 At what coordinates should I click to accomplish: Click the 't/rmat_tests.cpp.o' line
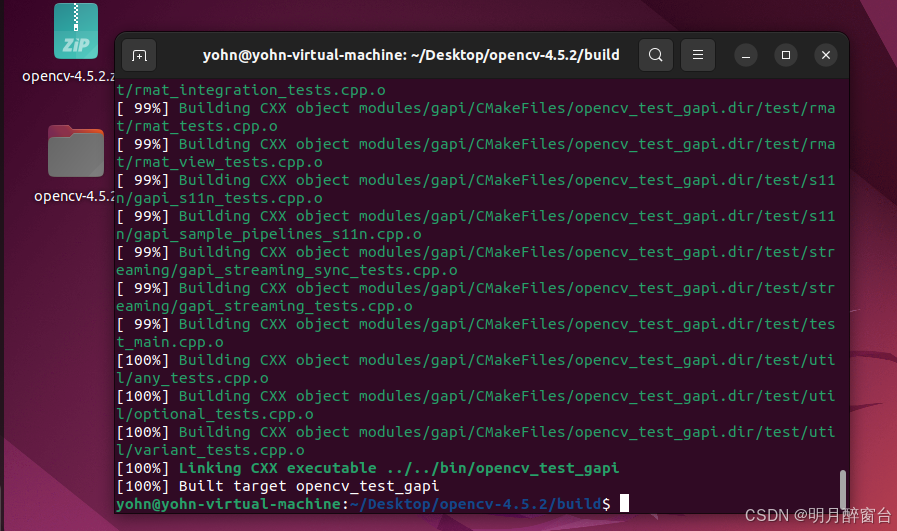tap(197, 126)
